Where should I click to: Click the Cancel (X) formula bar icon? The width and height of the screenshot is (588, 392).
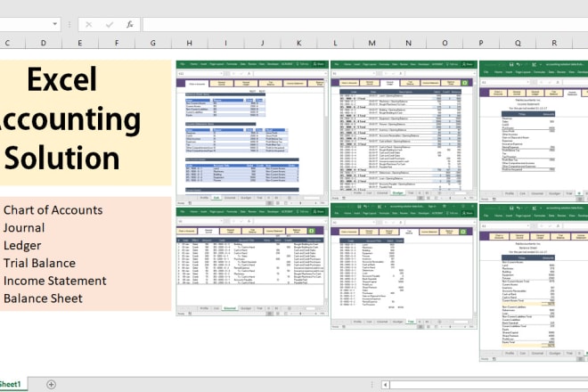coord(88,25)
